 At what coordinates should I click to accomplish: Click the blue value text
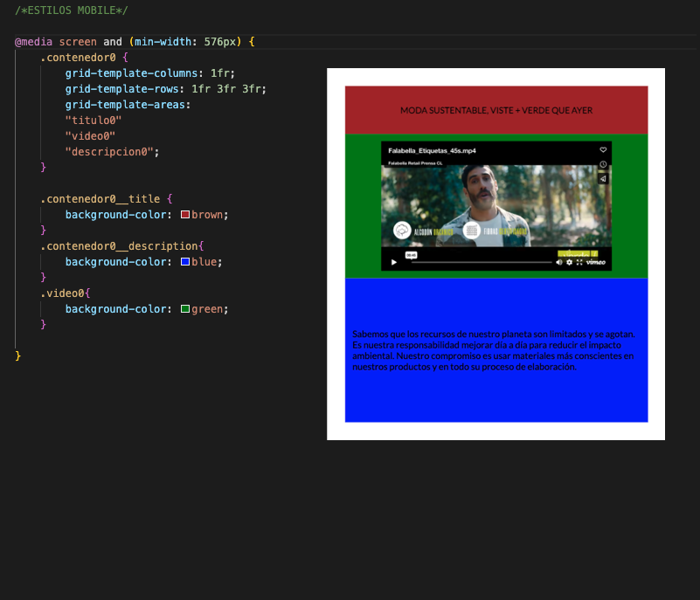tap(204, 262)
